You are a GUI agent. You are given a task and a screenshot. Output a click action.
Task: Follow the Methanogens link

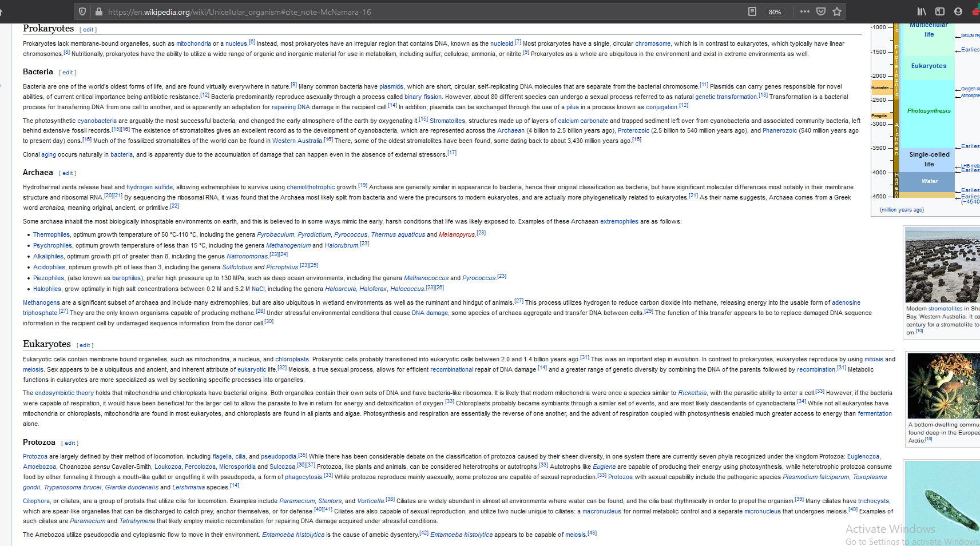tap(41, 303)
